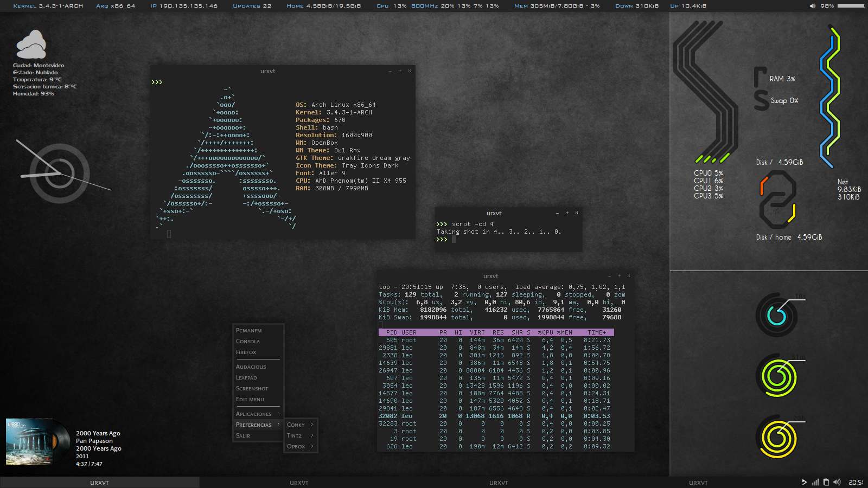Click the Humedad: 93% weather line
Viewport: 868px width, 488px height.
(x=34, y=93)
